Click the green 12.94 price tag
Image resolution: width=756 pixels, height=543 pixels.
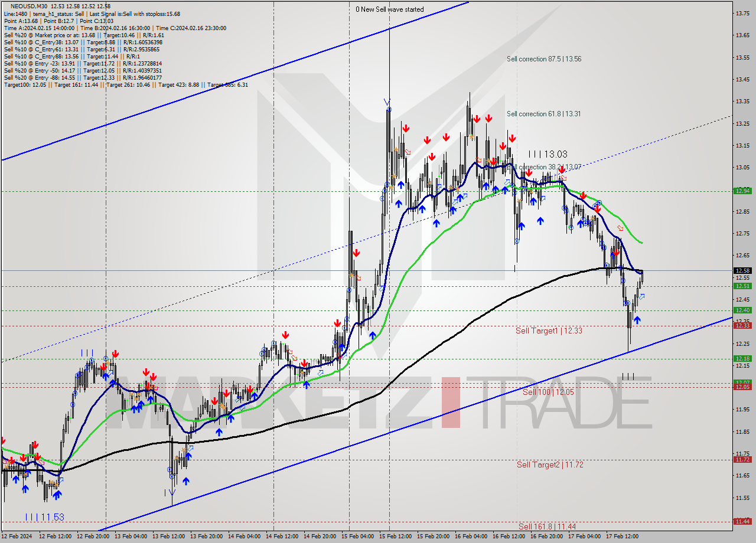coord(742,191)
